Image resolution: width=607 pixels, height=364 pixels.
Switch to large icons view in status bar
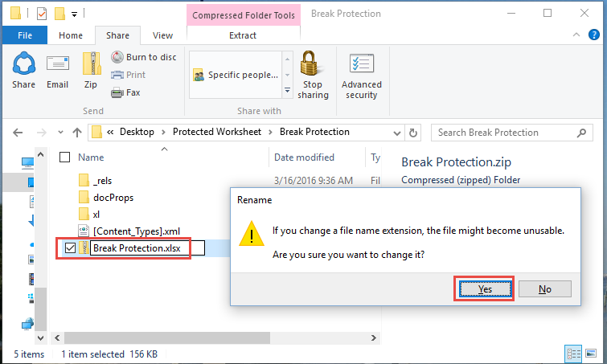pyautogui.click(x=591, y=354)
